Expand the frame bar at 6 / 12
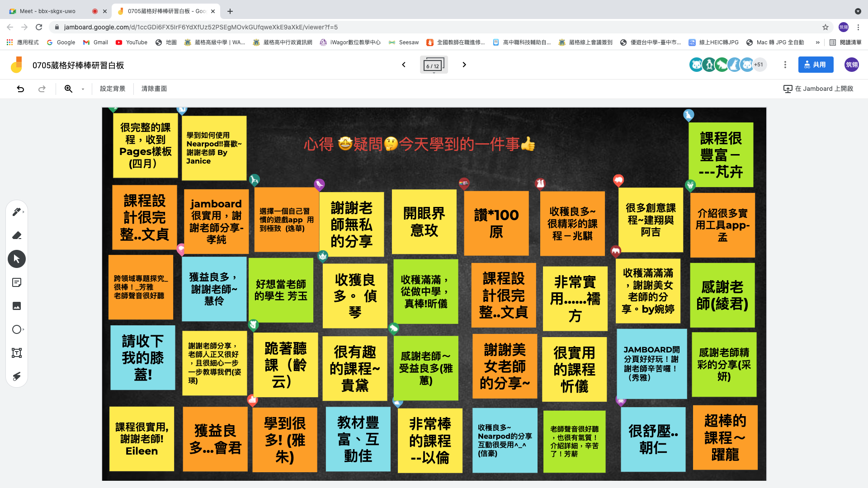868x488 pixels. 434,65
